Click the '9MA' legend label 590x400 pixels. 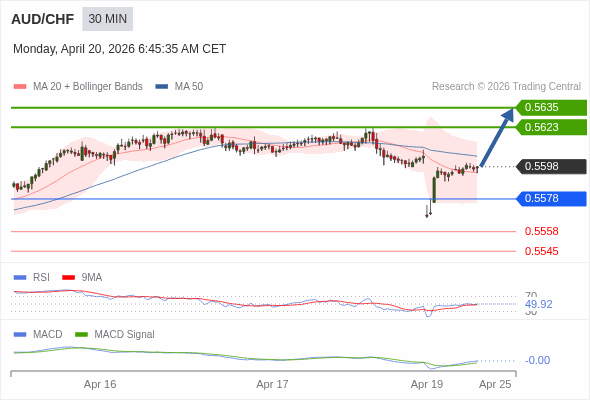(92, 277)
